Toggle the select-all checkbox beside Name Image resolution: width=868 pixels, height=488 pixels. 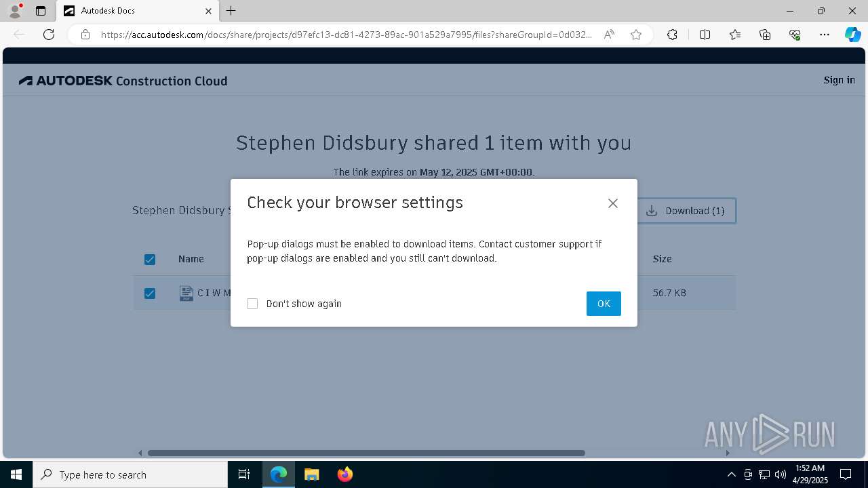(150, 260)
